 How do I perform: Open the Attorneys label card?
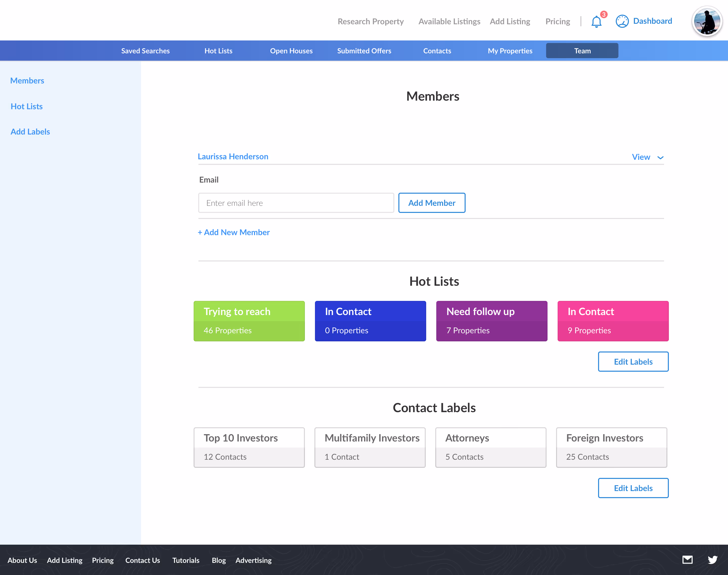[x=491, y=447]
